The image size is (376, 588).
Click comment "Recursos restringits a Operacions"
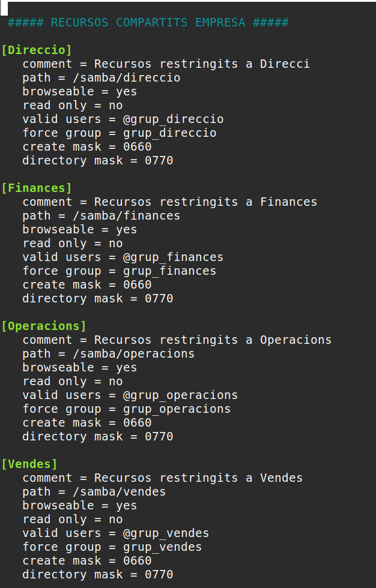pos(177,340)
